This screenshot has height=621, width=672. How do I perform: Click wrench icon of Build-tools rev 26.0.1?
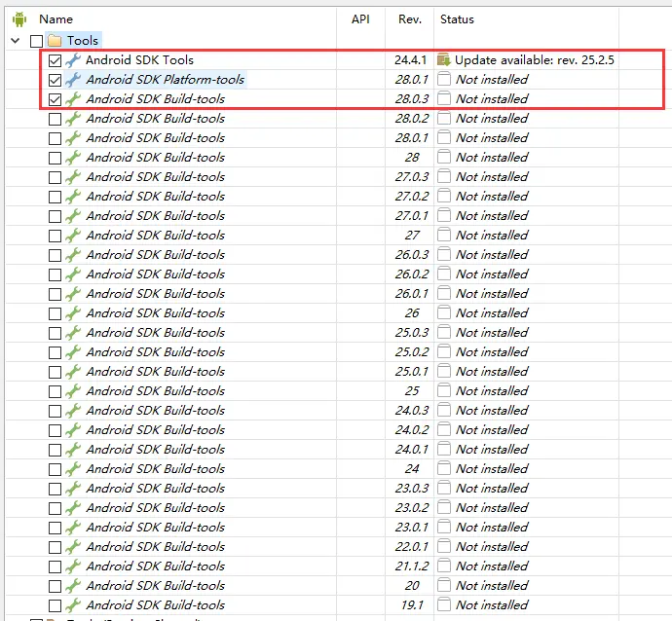(73, 294)
